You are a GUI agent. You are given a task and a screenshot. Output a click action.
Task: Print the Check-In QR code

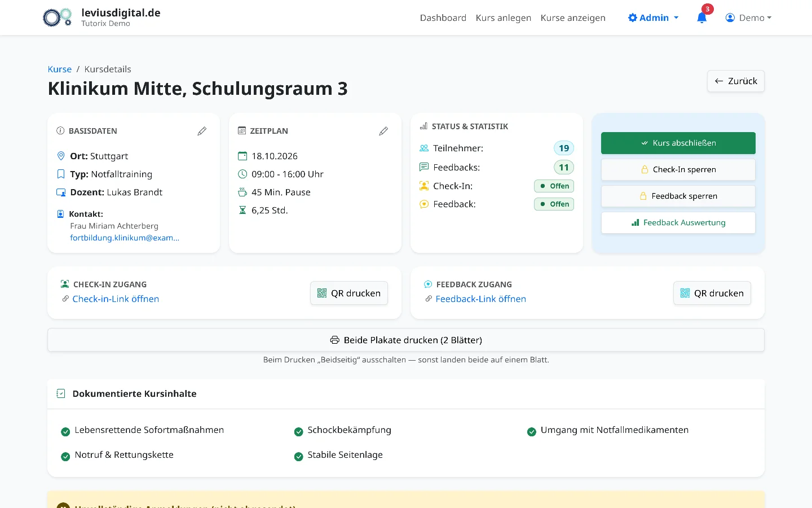click(349, 293)
